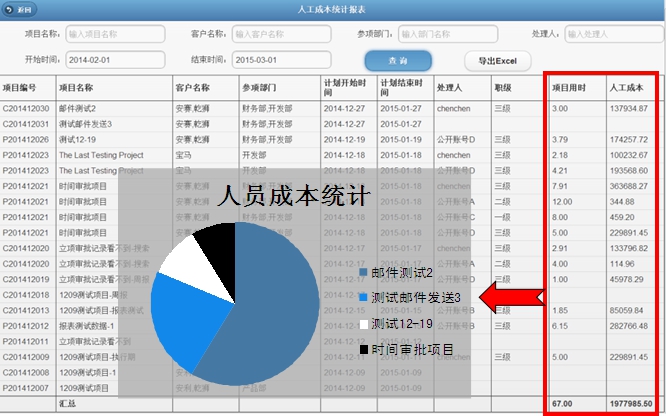Click the red arrow pointing at legend
This screenshot has height=416, width=666.
click(x=512, y=295)
